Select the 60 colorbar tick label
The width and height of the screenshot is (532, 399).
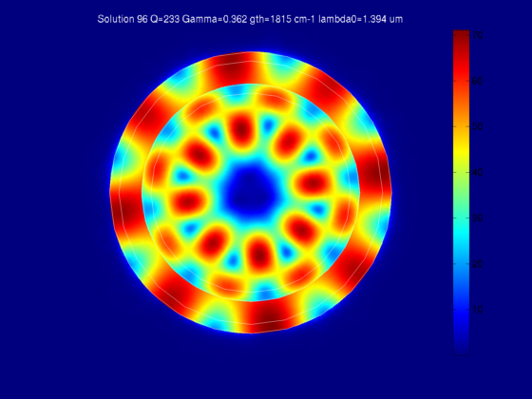[477, 81]
